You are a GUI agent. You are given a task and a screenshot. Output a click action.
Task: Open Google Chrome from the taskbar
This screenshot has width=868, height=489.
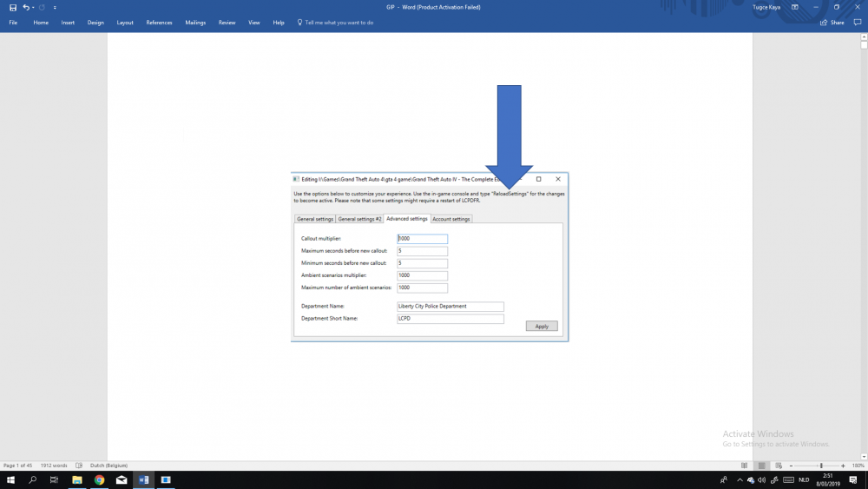(99, 479)
